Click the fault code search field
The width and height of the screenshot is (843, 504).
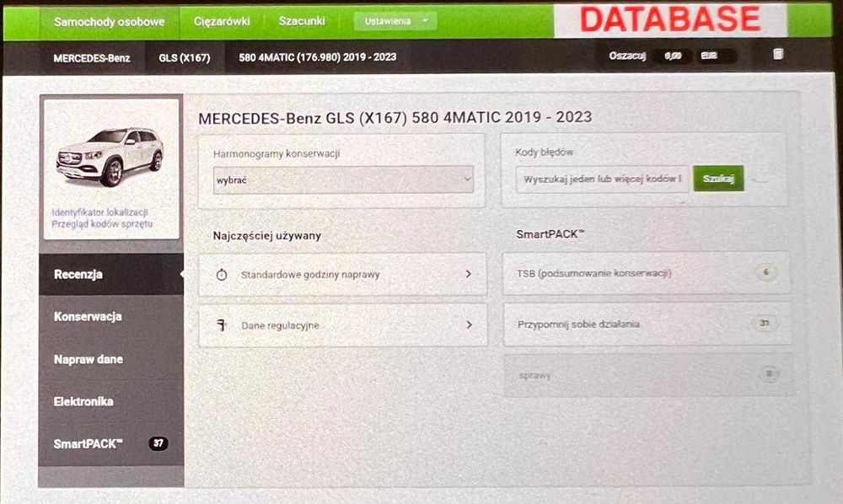coord(602,179)
